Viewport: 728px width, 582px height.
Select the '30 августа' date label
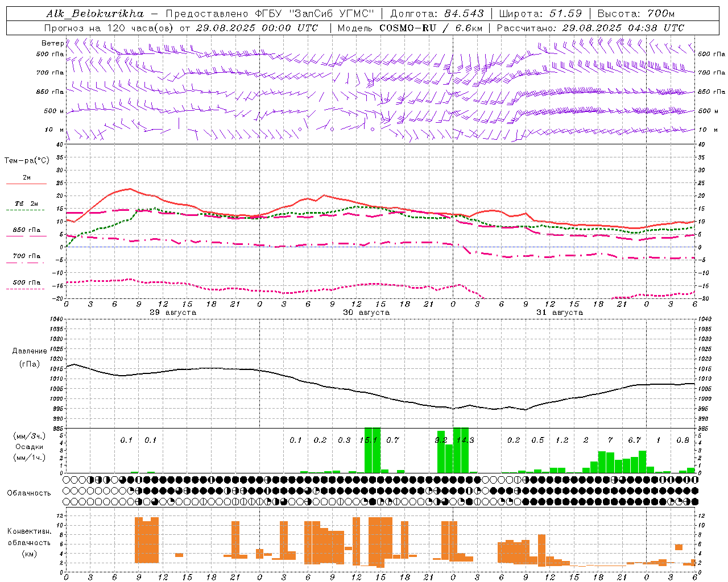tap(366, 313)
